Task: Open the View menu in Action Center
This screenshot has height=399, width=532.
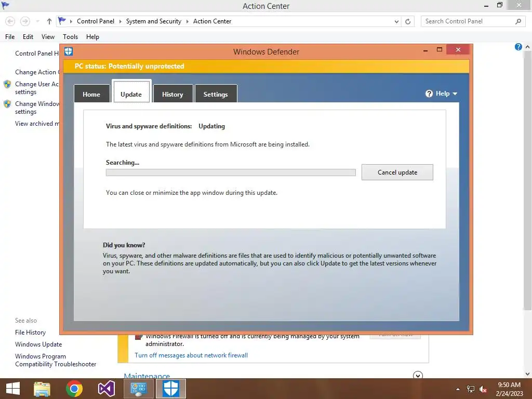Action: [x=48, y=37]
